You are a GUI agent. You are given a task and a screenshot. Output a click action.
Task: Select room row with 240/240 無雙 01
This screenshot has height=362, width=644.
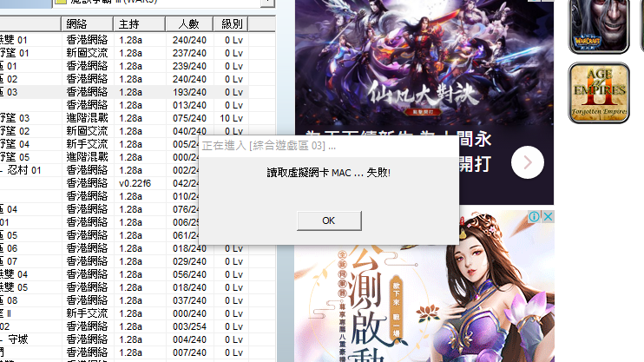138,40
